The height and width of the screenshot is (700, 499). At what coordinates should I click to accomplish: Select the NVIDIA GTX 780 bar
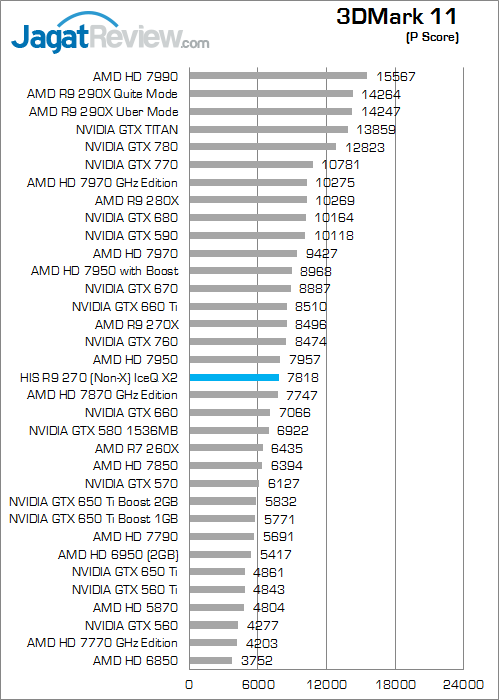tap(262, 147)
